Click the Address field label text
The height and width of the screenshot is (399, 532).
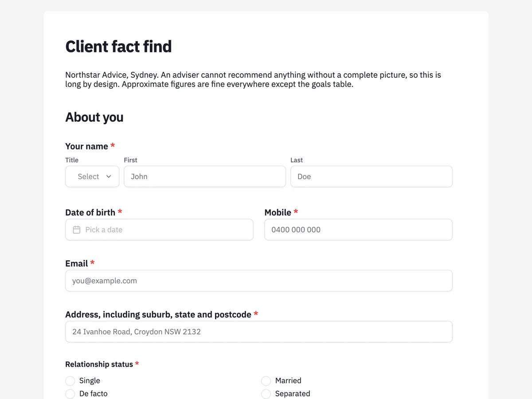(x=158, y=314)
